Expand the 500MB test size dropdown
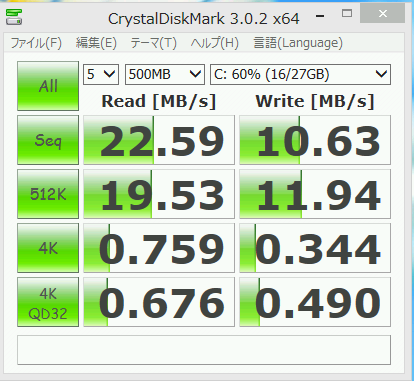This screenshot has width=414, height=381. 165,74
